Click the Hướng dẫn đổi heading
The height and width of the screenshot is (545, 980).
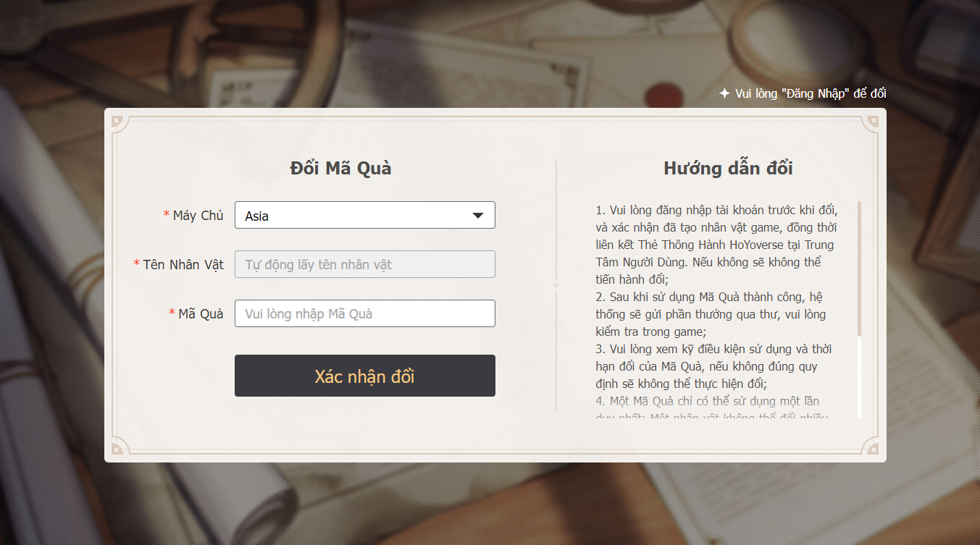coord(728,168)
